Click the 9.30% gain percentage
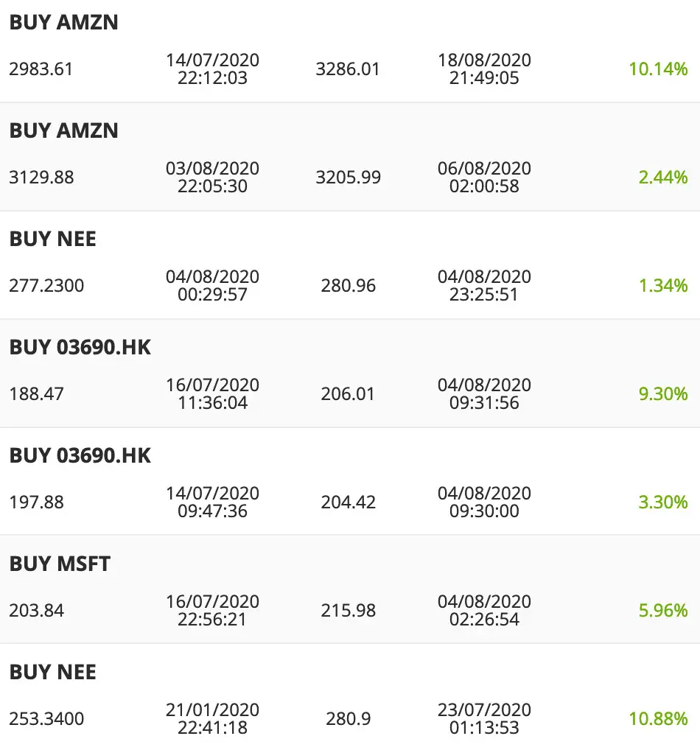This screenshot has width=700, height=750. click(663, 393)
